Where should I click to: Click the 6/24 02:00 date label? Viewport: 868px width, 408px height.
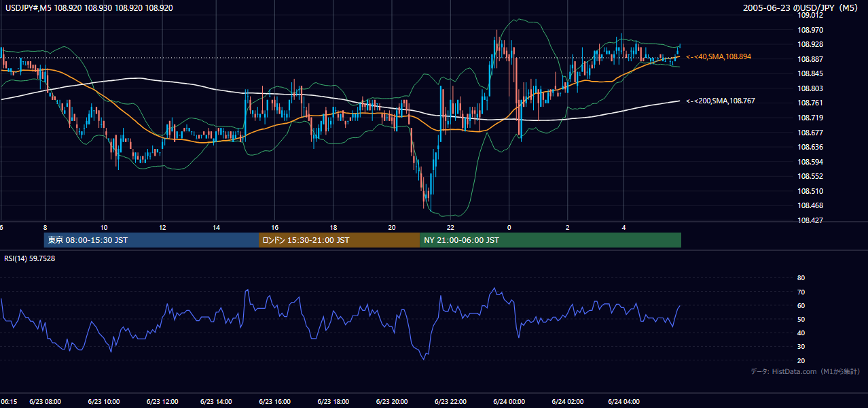pyautogui.click(x=568, y=401)
